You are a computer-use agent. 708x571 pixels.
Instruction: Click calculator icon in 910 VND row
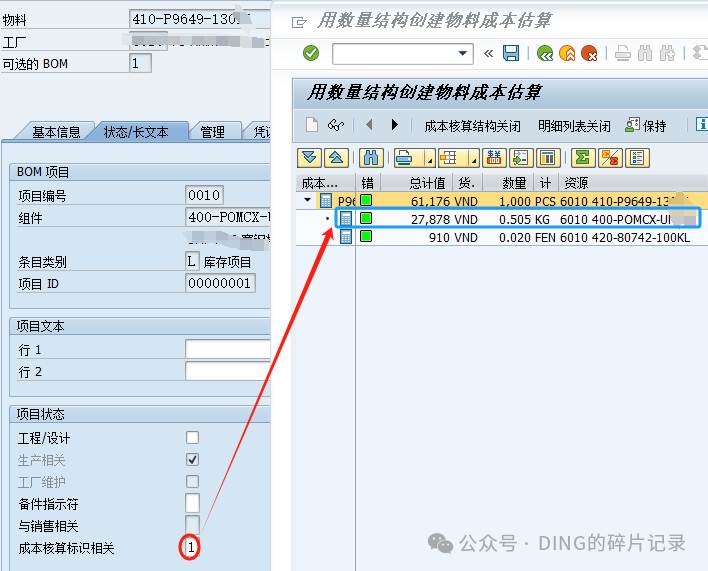345,237
